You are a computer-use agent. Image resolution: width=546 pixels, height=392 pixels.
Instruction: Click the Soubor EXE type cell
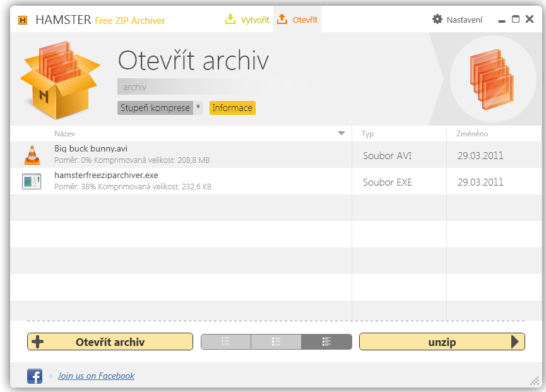point(388,182)
